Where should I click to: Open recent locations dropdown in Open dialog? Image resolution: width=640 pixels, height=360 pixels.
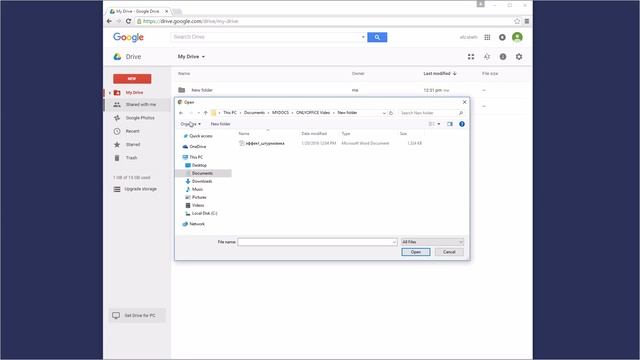click(x=198, y=113)
